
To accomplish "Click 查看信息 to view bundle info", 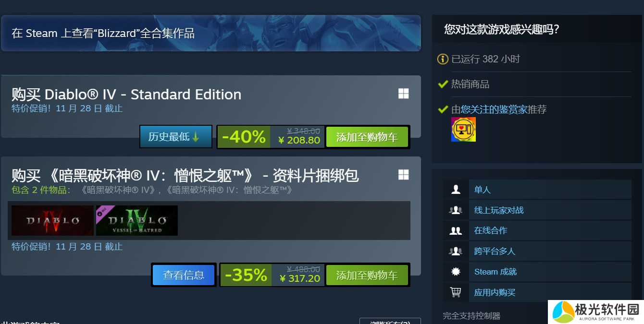I will point(184,275).
